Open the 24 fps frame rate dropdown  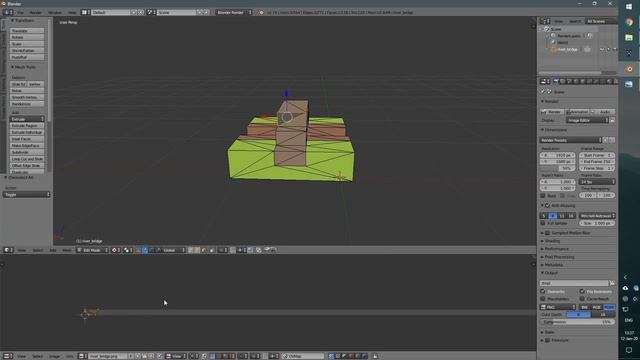point(597,182)
